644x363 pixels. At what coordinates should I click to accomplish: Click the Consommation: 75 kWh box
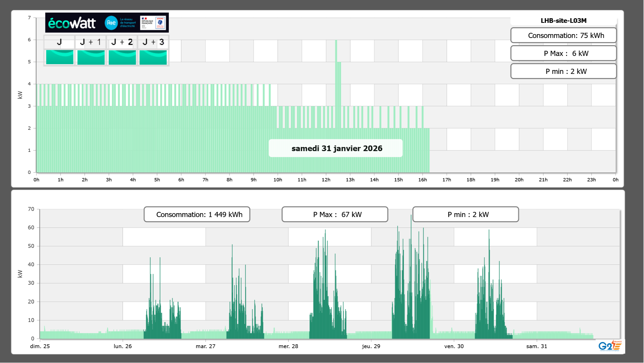[x=563, y=35]
